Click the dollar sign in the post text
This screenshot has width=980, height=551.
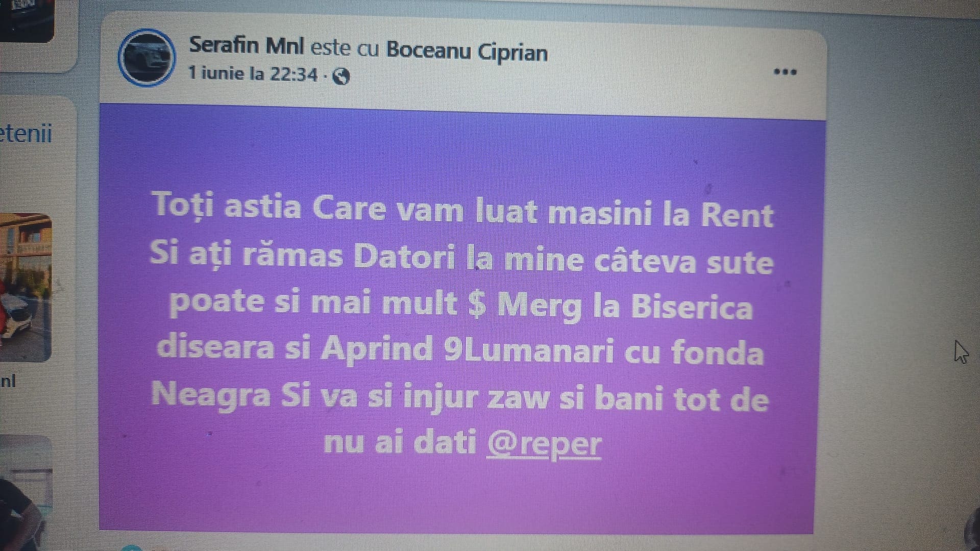point(477,305)
